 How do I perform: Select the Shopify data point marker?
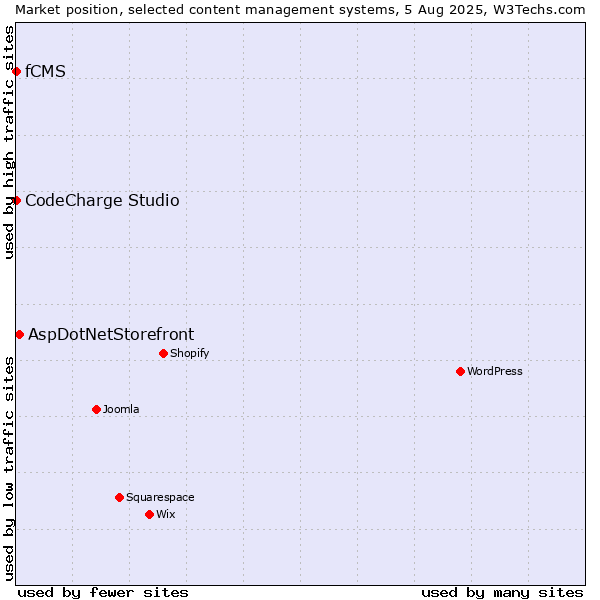tap(163, 354)
